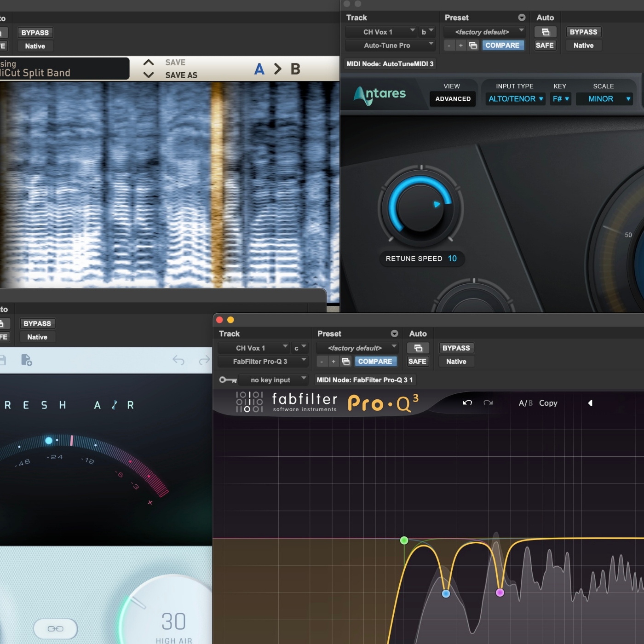
Task: Click the Retune Speed knob
Action: click(420, 207)
